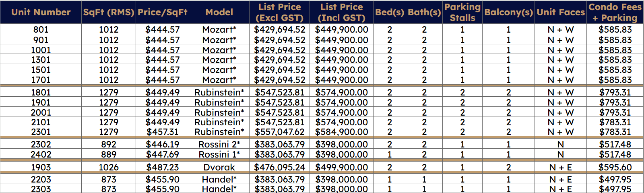The width and height of the screenshot is (644, 193).
Task: Click unit 2402 in the table
Action: 41,154
